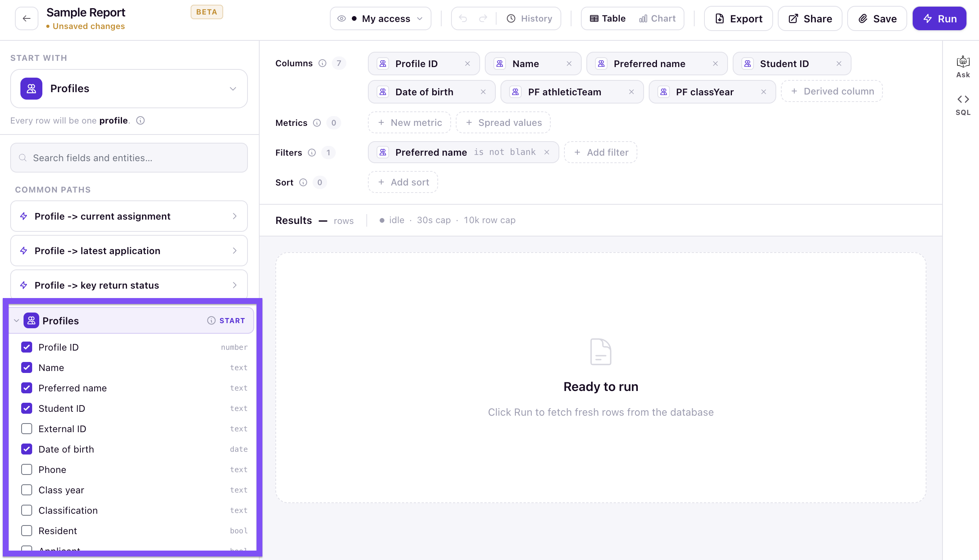Screen dimensions: 979x560
Task: Open the Profiles start-with dropdown
Action: (x=129, y=89)
